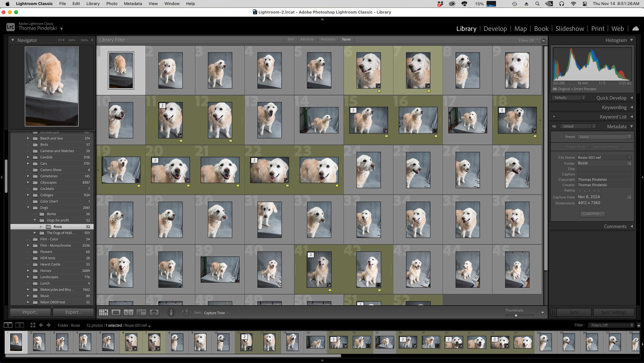Toggle the Library Filter lock icon
This screenshot has height=363, width=644.
(x=543, y=40)
